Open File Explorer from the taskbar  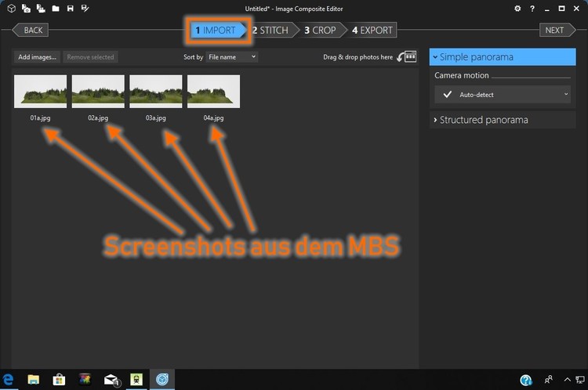[x=34, y=380]
